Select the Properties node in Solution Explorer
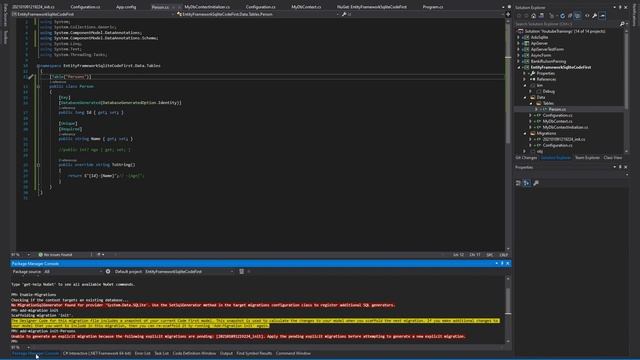Screen dimensions: 640x360 pyautogui.click(x=546, y=73)
